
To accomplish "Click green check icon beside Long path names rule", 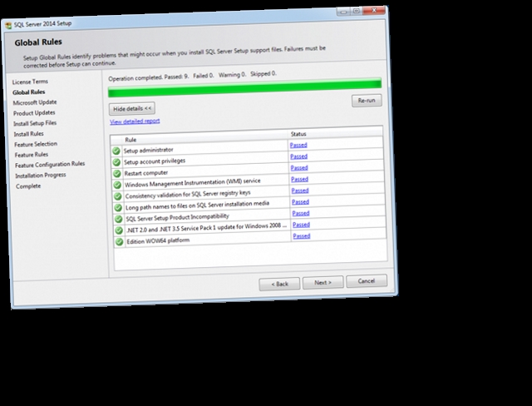I will 118,207.
